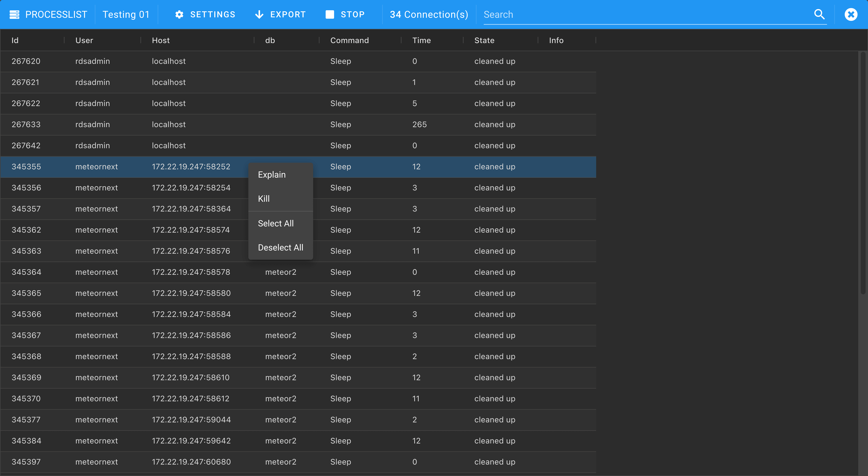Choose Deselect All in context menu
868x476 pixels.
coord(281,248)
